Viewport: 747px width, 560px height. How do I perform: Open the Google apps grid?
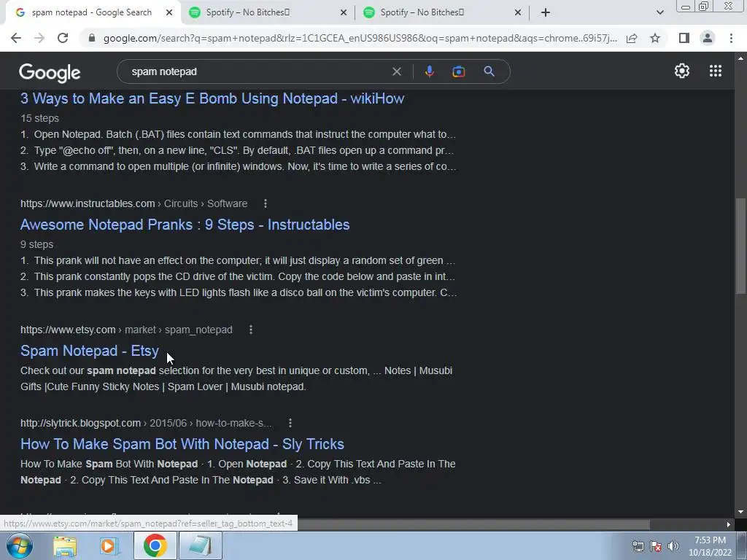click(x=715, y=71)
